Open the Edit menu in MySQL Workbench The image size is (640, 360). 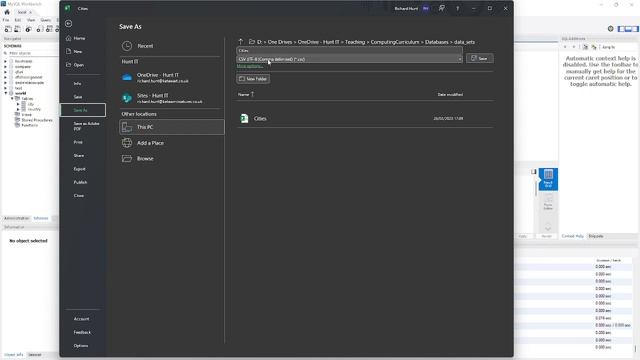(x=18, y=20)
